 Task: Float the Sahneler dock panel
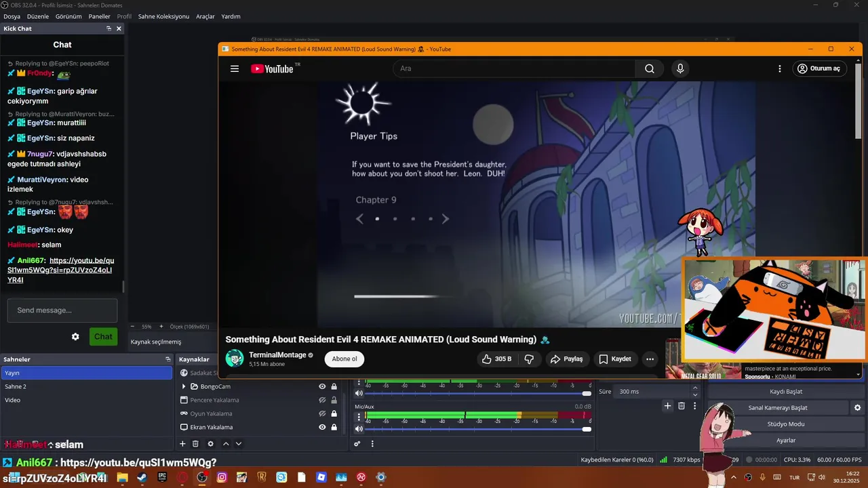(168, 359)
